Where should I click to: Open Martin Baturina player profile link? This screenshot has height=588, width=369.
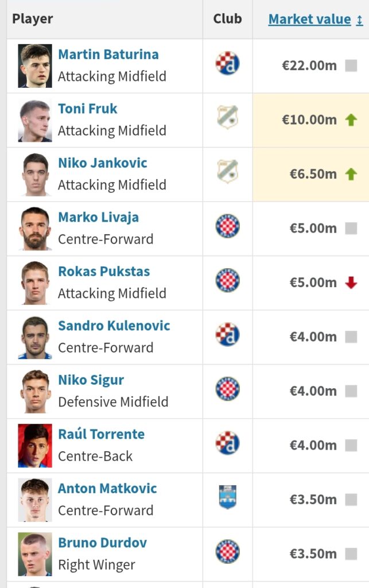(108, 55)
